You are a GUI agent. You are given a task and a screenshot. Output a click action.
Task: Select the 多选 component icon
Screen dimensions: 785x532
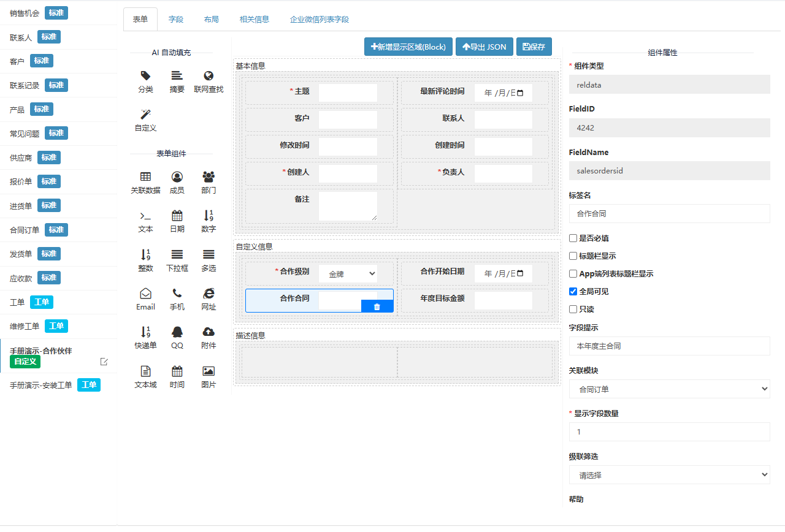209,254
